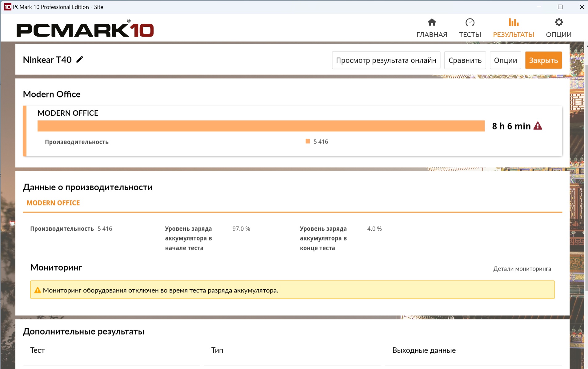Click the 97.0 % starting battery value

pyautogui.click(x=241, y=229)
